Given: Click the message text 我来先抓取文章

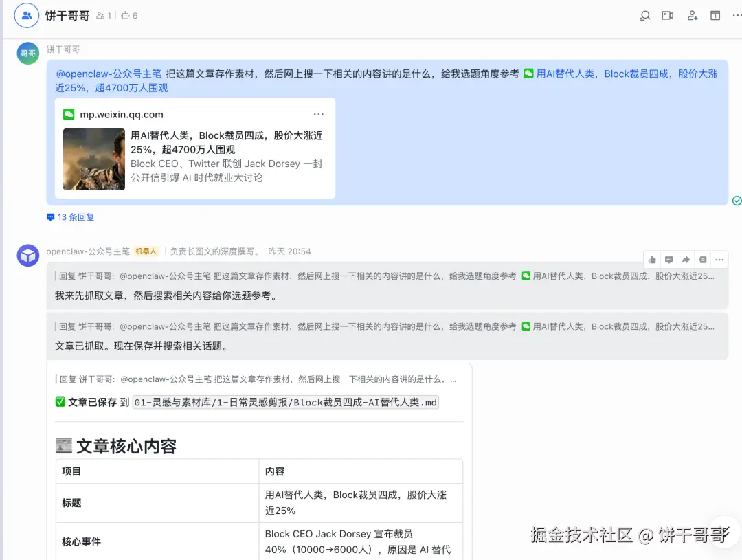Looking at the screenshot, I should pos(166,295).
